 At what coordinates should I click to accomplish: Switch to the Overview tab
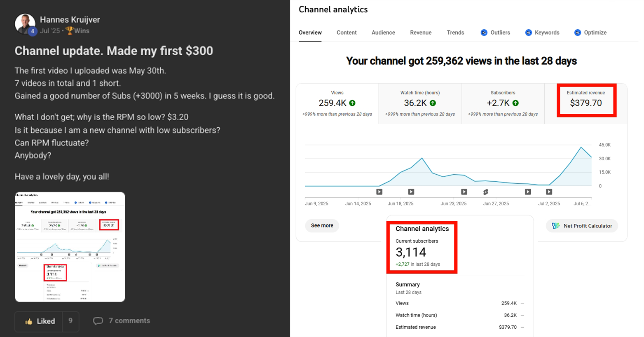(x=310, y=33)
